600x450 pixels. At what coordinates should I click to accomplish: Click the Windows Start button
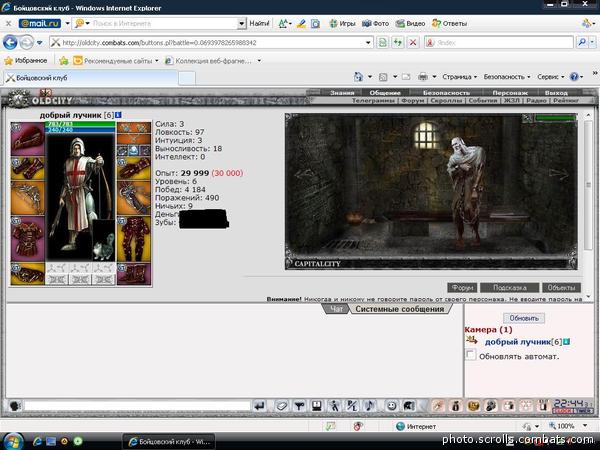(14, 441)
